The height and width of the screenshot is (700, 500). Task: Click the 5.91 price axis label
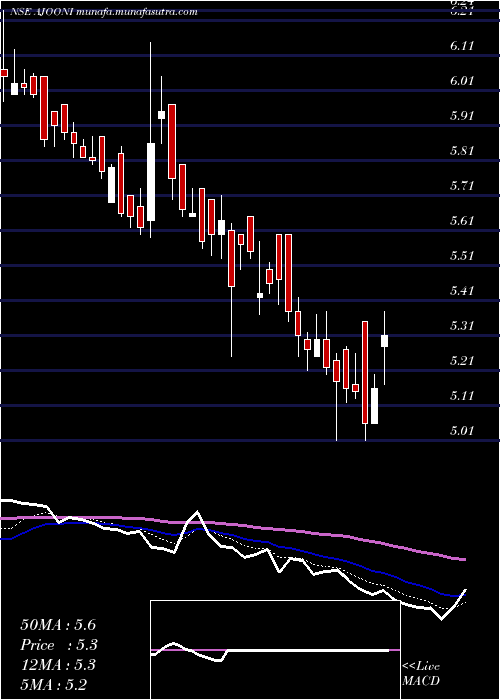tap(462, 116)
